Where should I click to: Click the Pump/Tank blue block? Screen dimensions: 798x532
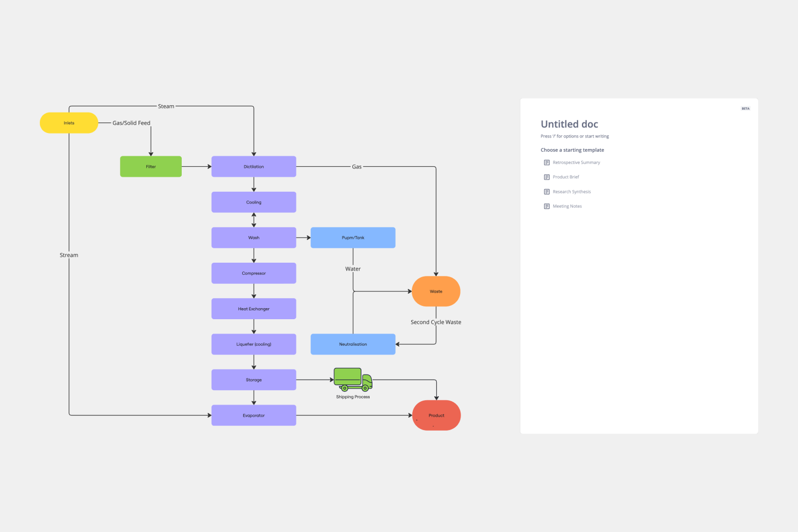(353, 238)
